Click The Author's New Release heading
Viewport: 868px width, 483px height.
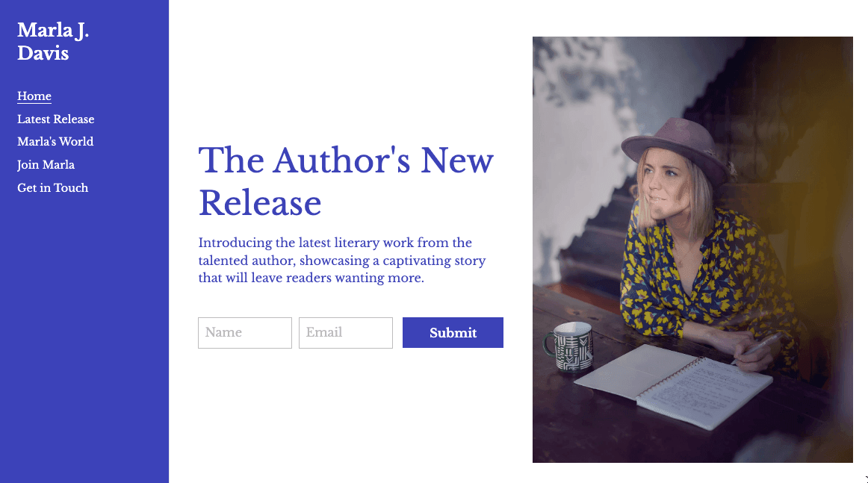345,181
